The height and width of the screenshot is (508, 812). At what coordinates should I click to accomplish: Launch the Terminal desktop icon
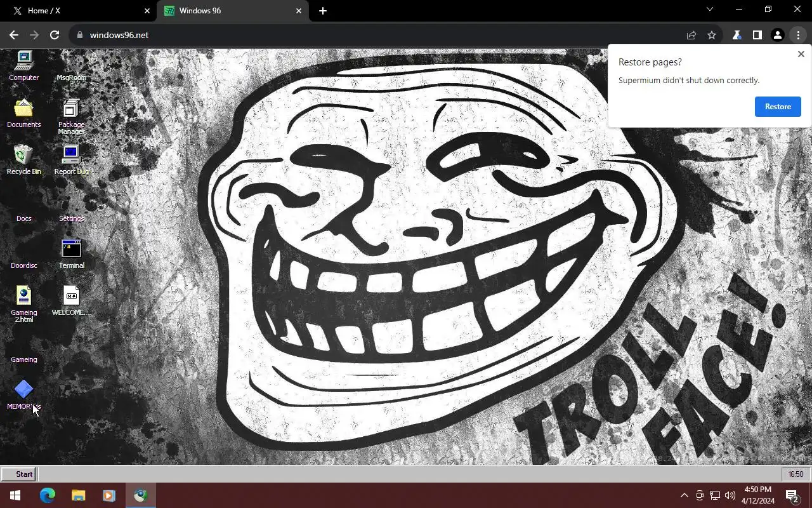tap(72, 254)
